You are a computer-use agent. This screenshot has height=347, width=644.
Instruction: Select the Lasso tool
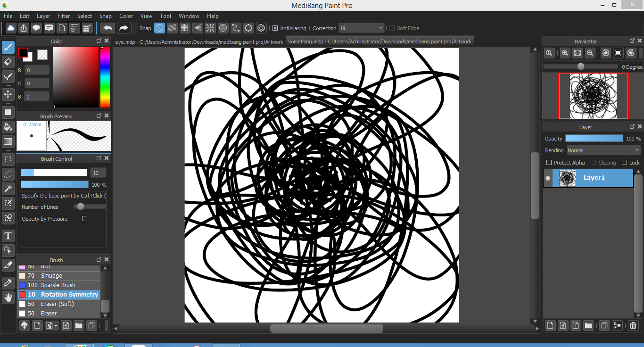[8, 174]
